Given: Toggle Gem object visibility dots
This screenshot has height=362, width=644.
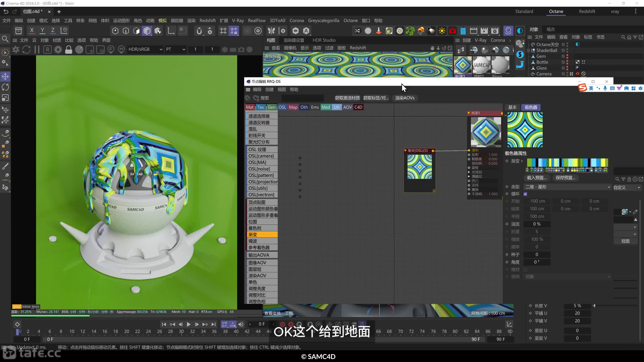Looking at the screenshot, I should pyautogui.click(x=567, y=56).
